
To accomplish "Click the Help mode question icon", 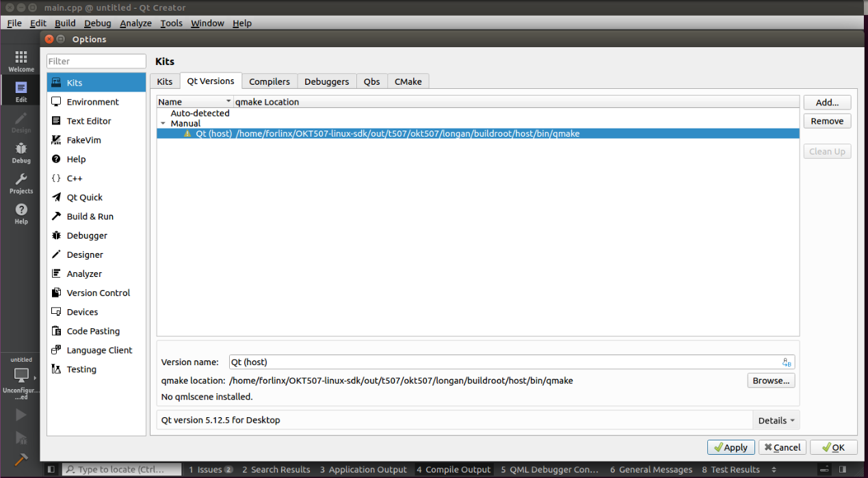I will pos(21,213).
